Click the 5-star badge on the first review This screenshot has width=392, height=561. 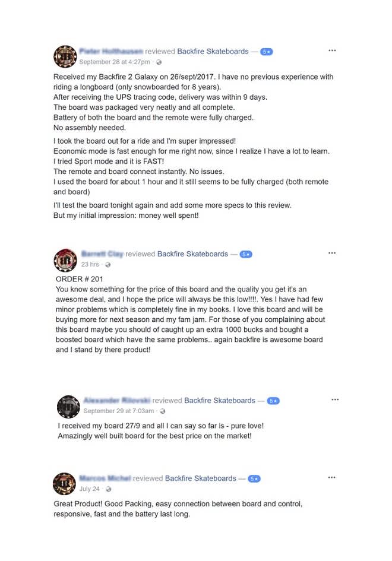point(266,52)
